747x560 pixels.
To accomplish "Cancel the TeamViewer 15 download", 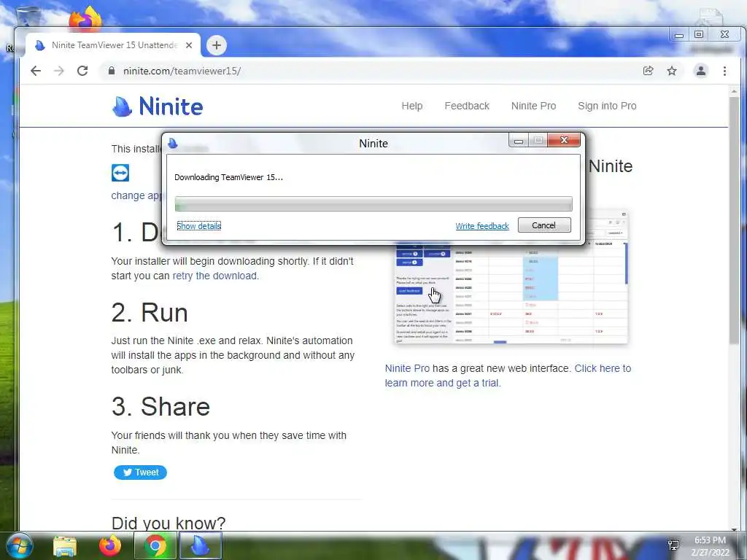I will pyautogui.click(x=544, y=225).
